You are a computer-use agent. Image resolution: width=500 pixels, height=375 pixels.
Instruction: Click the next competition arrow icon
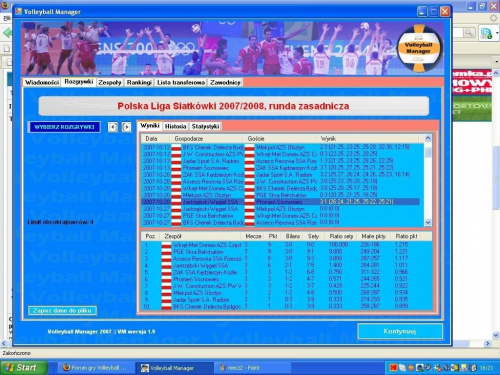126,127
